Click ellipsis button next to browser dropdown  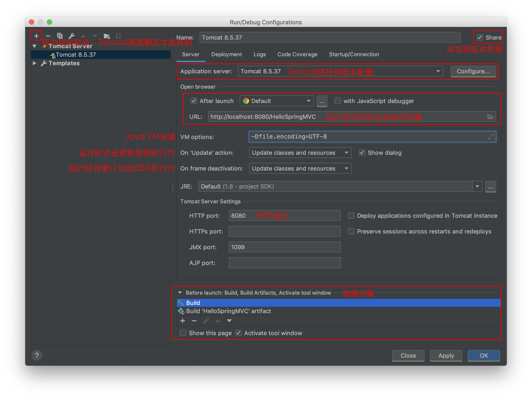(x=322, y=101)
